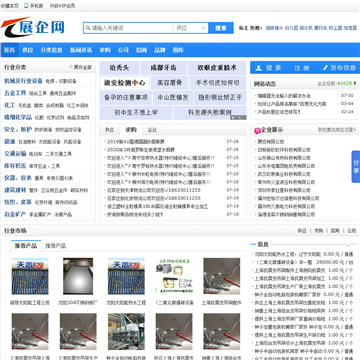Open the 供应 link in the 行业市场 header
Screen dimensions: 360x360
point(302,231)
